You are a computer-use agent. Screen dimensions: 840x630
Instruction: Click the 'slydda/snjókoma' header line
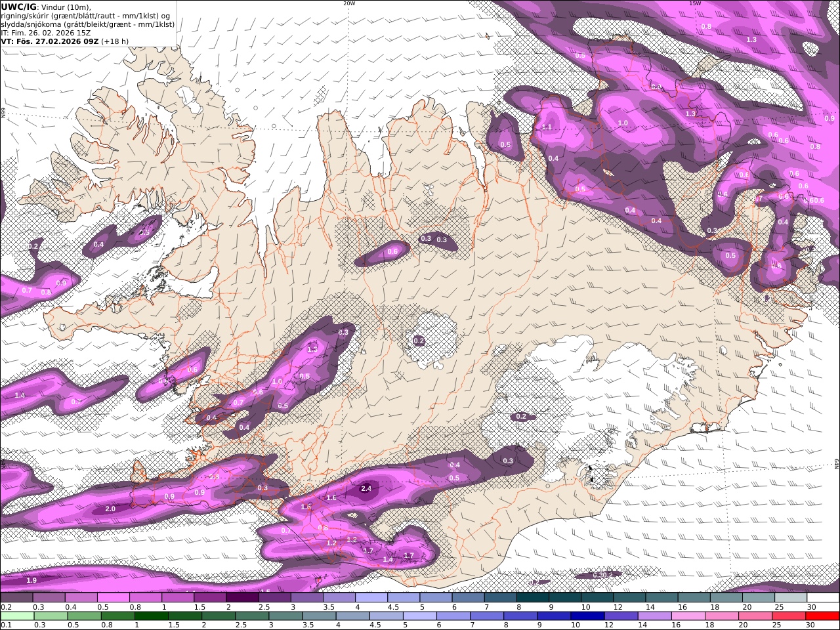(87, 24)
